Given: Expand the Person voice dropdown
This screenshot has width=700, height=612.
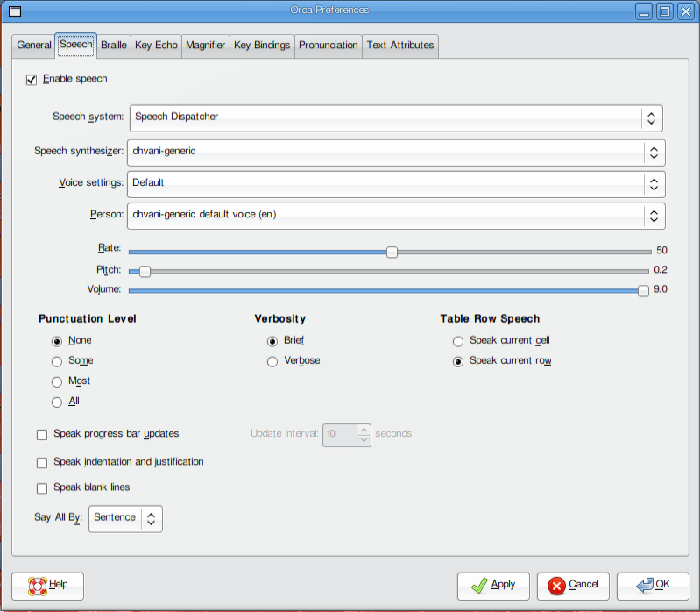Looking at the screenshot, I should [x=395, y=216].
